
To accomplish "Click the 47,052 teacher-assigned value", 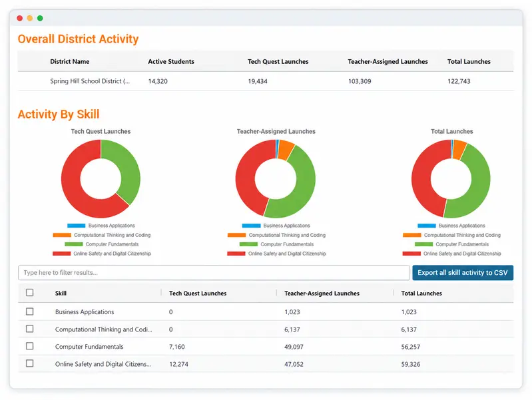I will [x=294, y=364].
